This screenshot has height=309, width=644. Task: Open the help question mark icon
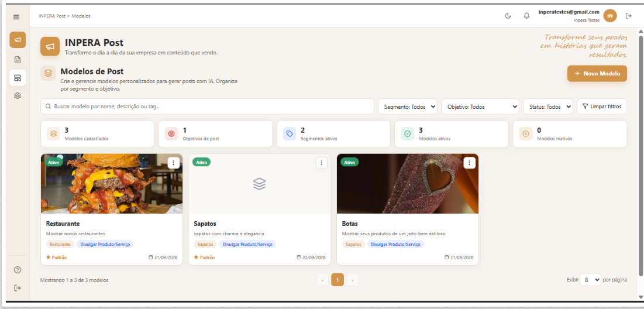coord(18,270)
